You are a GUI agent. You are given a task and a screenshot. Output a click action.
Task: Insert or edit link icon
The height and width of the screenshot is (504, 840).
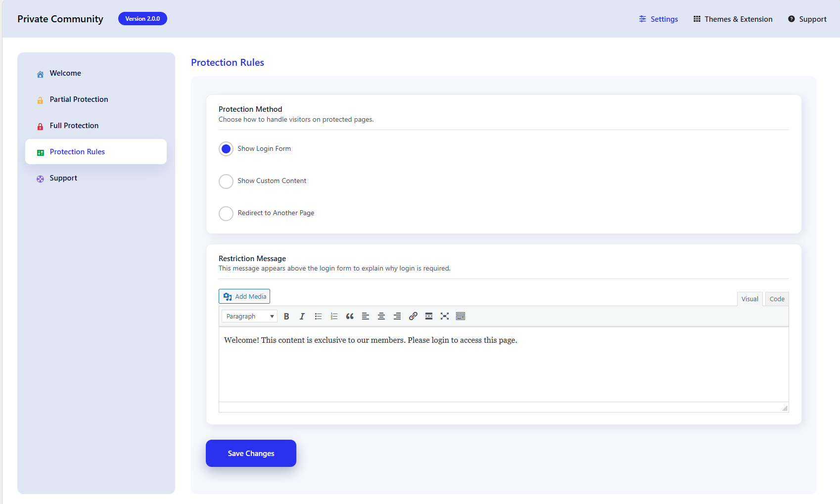coord(413,317)
